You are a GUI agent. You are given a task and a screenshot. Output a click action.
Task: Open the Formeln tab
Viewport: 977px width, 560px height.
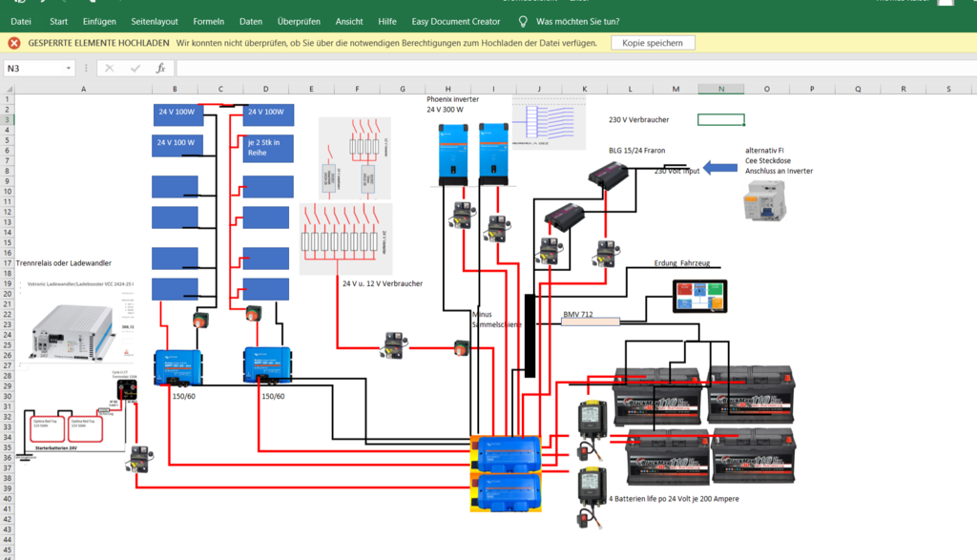(x=208, y=21)
